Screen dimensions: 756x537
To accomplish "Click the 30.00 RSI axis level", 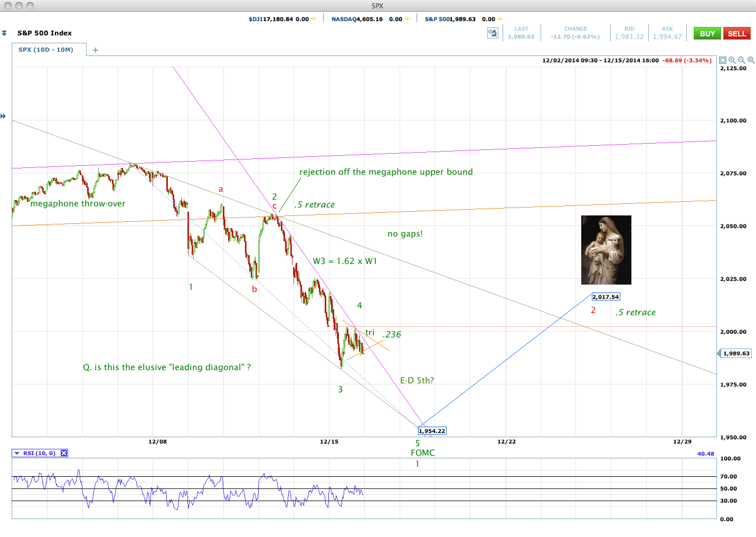I will coord(729,501).
